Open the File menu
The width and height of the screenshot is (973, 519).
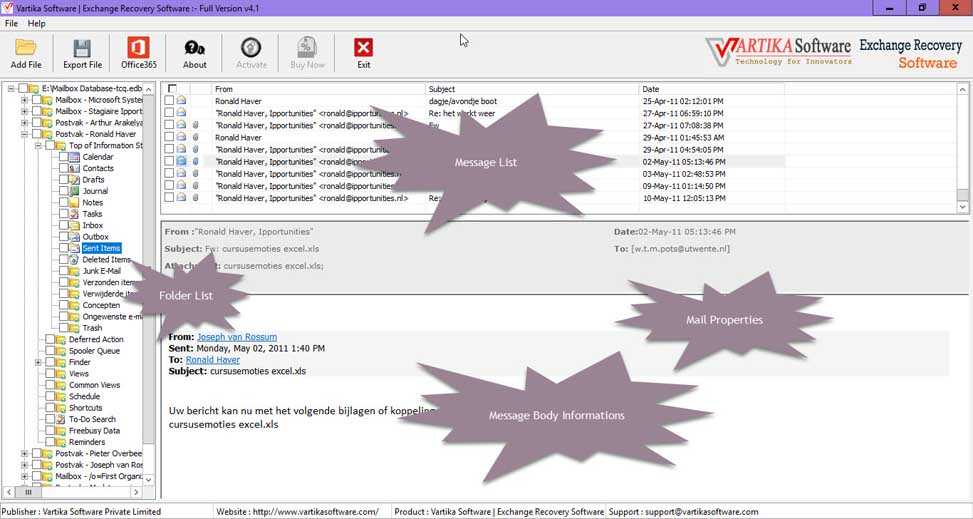point(11,23)
